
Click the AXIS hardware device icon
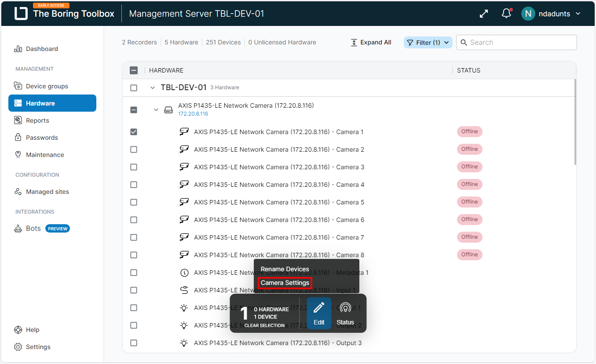[168, 110]
